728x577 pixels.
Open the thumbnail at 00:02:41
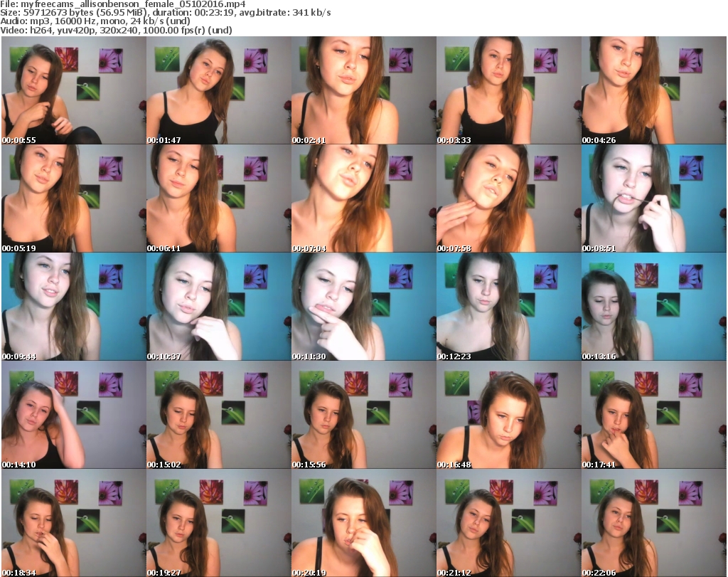(363, 90)
